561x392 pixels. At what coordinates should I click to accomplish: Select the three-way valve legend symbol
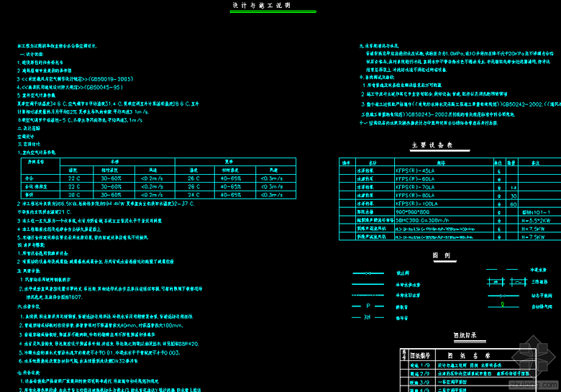[503, 283]
